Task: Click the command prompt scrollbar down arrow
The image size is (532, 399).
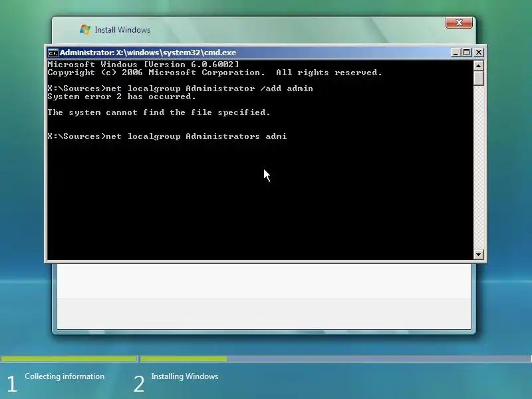Action: click(478, 254)
